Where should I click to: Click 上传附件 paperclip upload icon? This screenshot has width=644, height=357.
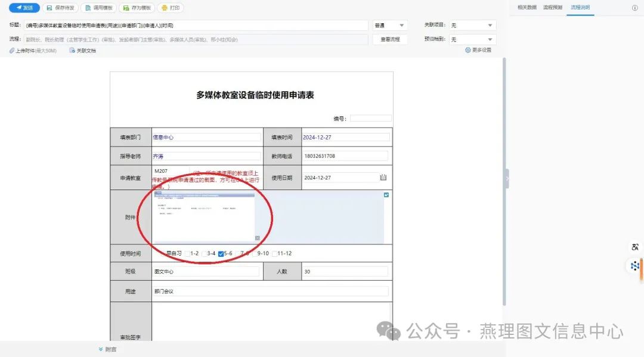[12, 51]
